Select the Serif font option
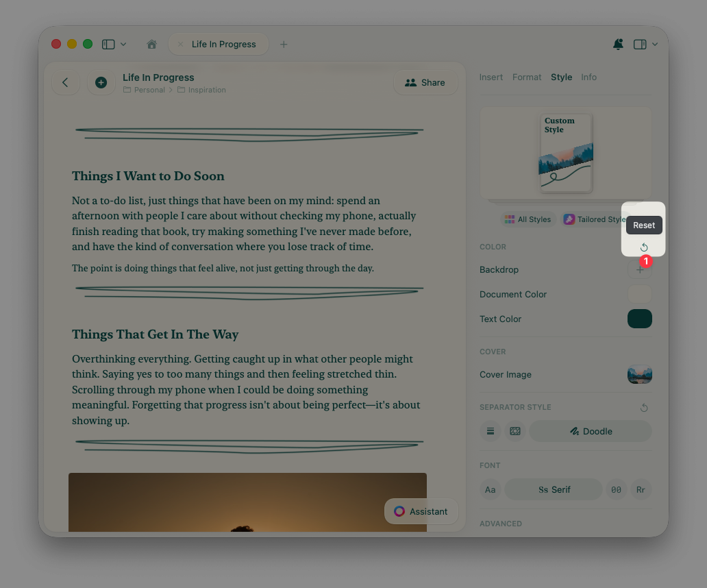The width and height of the screenshot is (707, 588). click(554, 490)
